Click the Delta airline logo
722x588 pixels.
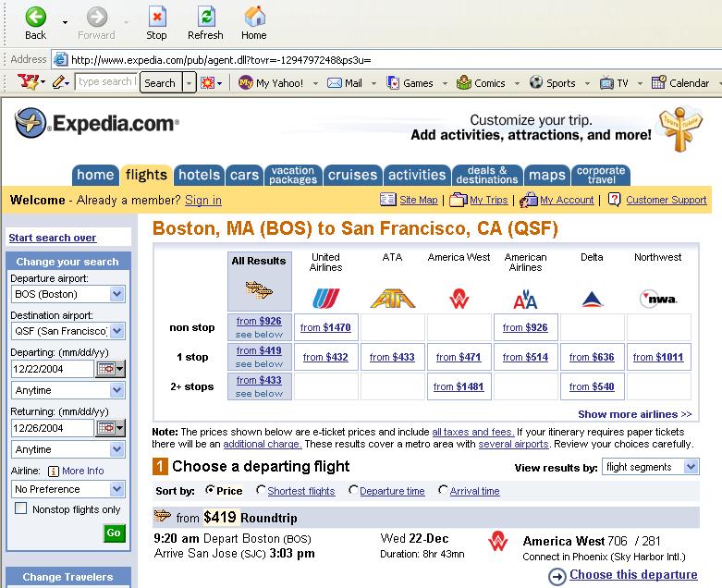click(x=592, y=299)
